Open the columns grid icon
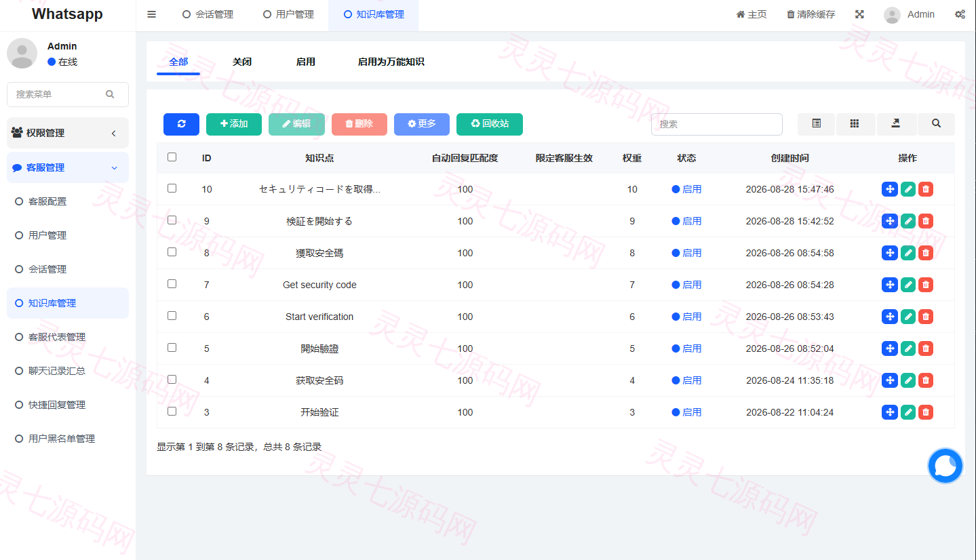976x560 pixels. pos(855,124)
